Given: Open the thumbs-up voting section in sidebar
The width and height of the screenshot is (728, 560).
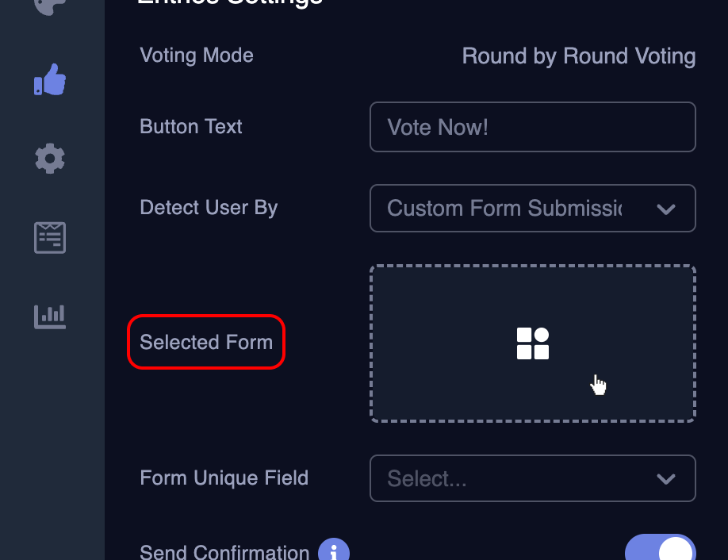Looking at the screenshot, I should click(x=50, y=80).
